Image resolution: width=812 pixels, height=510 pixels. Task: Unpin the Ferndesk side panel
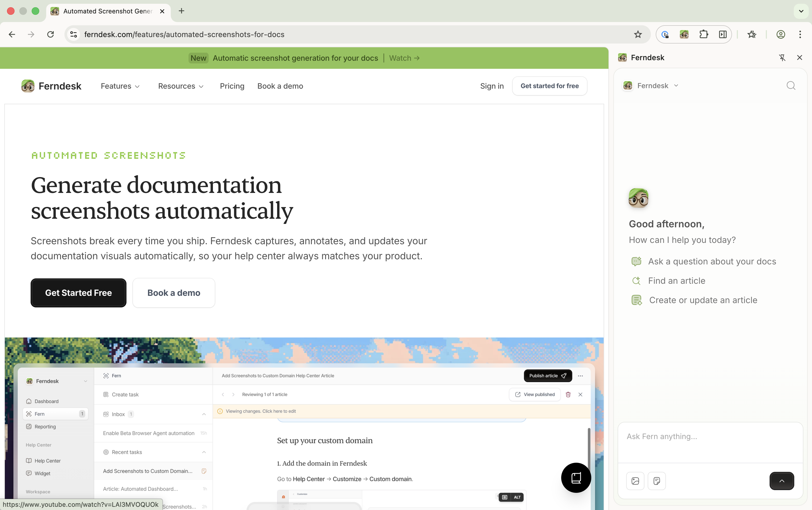tap(782, 58)
